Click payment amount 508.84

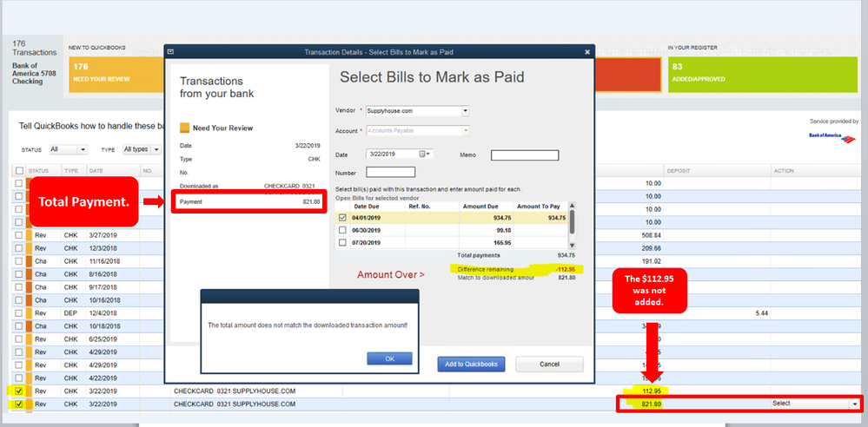click(651, 235)
